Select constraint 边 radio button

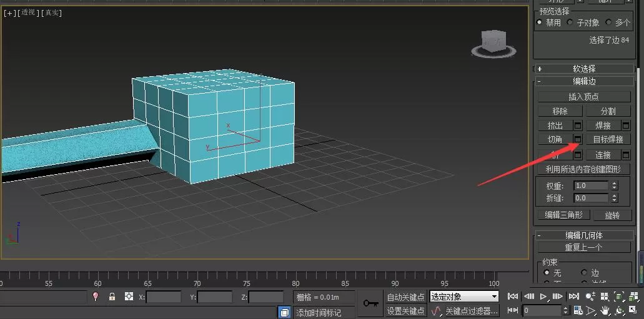[x=584, y=272]
